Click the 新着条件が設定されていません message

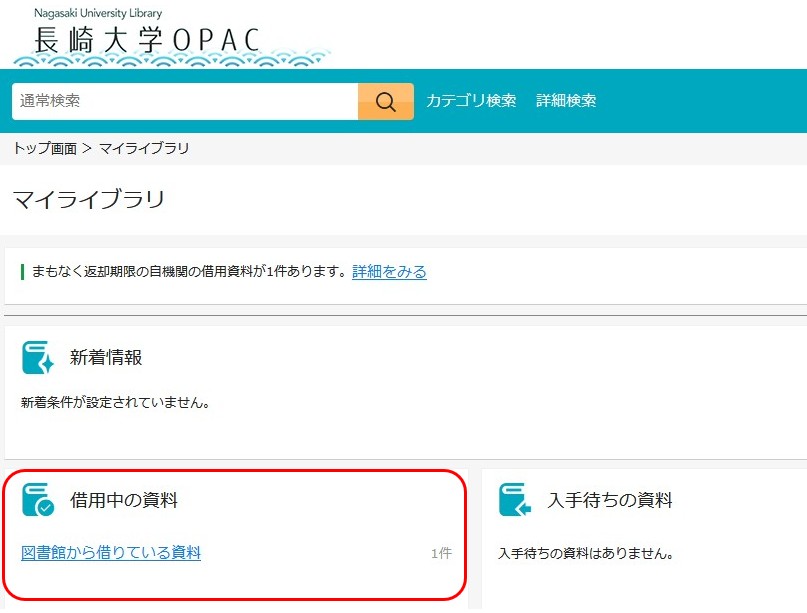[x=115, y=403]
